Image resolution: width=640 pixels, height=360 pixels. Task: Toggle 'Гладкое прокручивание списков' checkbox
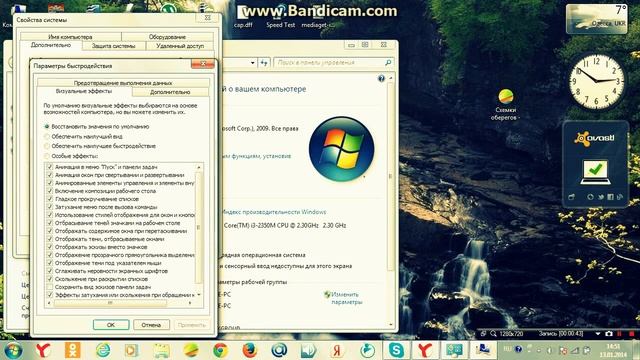coord(50,199)
